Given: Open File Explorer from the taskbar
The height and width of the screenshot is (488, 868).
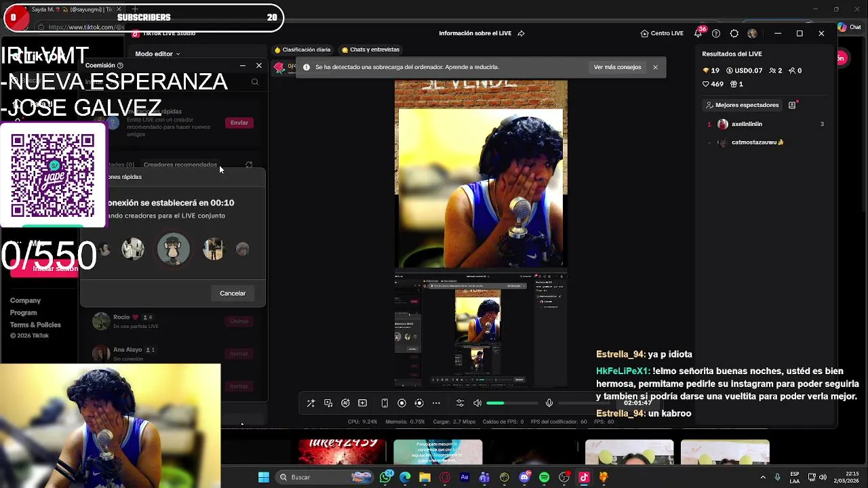Looking at the screenshot, I should [425, 477].
